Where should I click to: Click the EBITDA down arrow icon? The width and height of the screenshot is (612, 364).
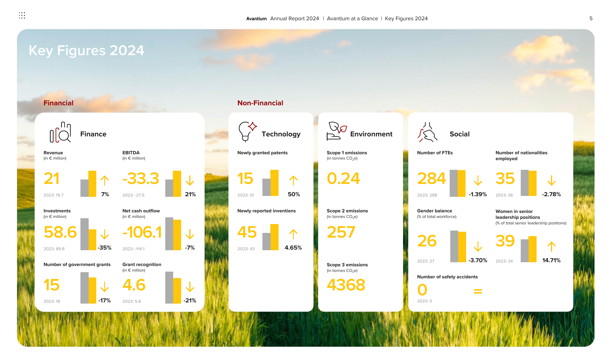coord(190,180)
